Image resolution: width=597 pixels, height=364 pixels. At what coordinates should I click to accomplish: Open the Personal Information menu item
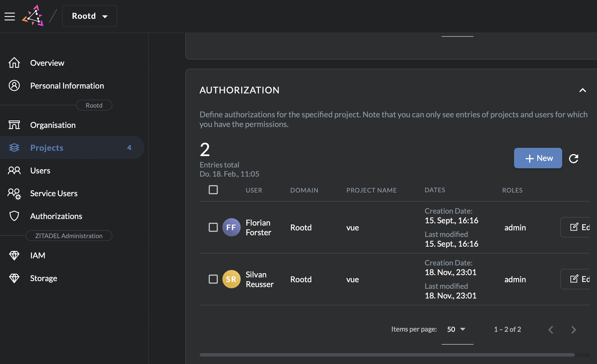click(x=72, y=85)
